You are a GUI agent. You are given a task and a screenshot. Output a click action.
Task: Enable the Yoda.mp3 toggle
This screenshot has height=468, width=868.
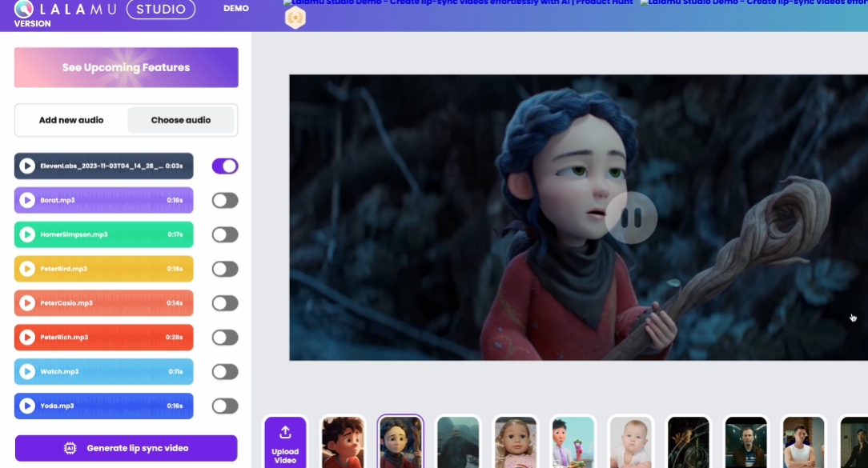(x=225, y=406)
